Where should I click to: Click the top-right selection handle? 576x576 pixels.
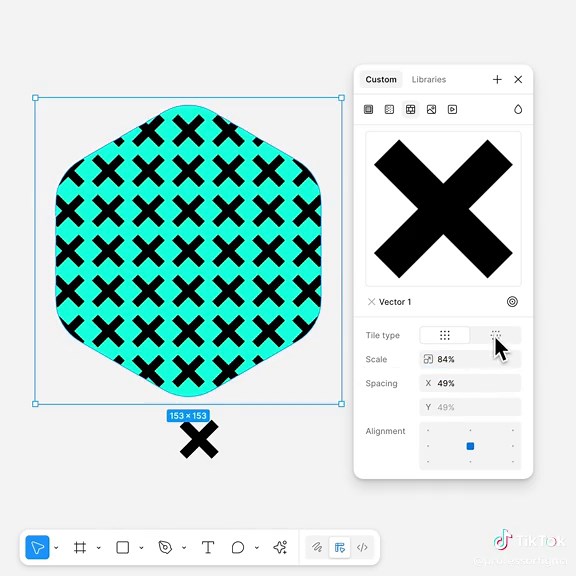pyautogui.click(x=341, y=98)
